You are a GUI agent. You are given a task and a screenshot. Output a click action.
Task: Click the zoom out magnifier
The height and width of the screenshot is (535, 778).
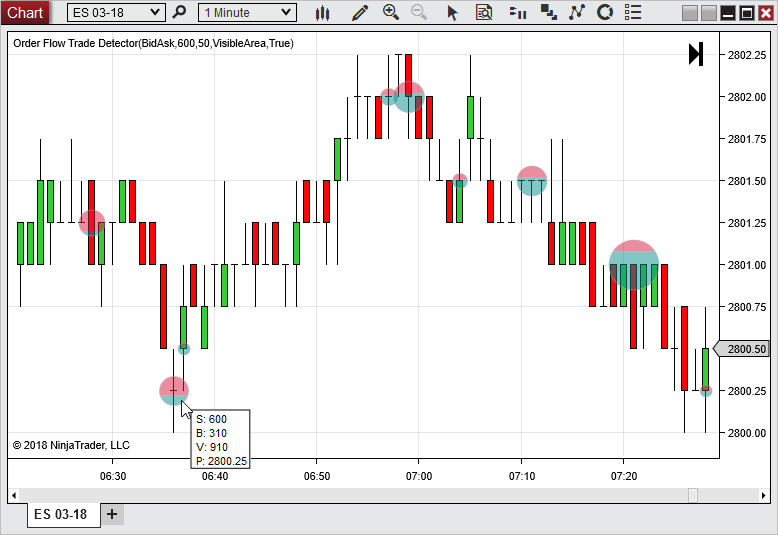[419, 13]
